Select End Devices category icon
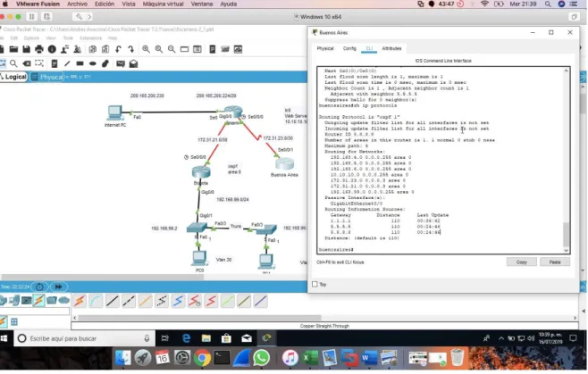 [14, 300]
